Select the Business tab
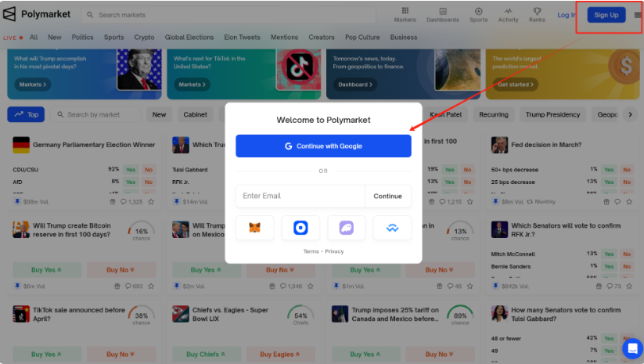644x364 pixels. (x=404, y=37)
